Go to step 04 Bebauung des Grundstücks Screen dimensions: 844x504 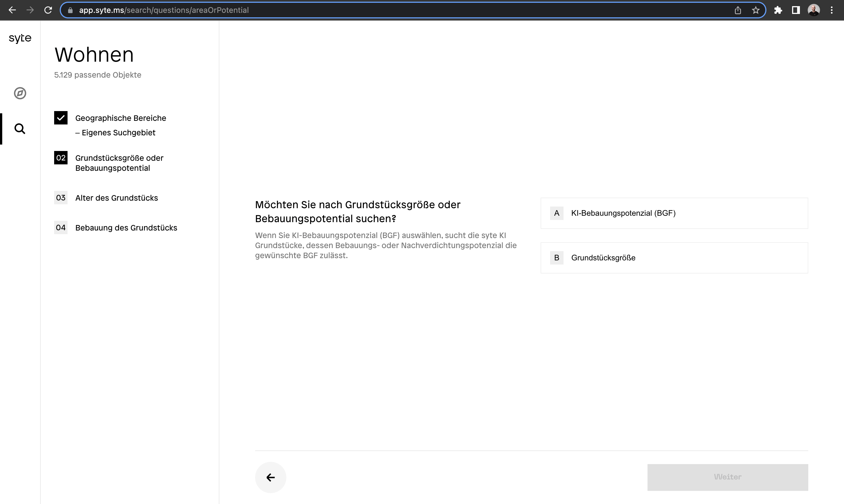point(126,227)
